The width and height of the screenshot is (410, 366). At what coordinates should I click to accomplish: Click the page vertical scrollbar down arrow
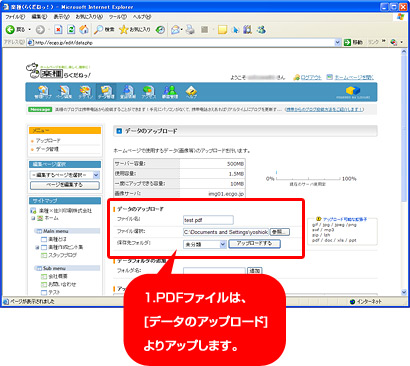click(x=404, y=292)
